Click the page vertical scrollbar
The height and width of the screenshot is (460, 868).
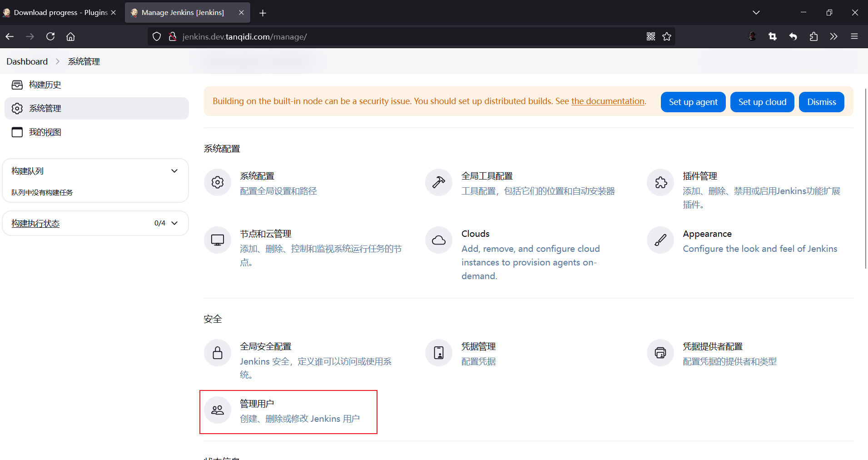point(866,178)
